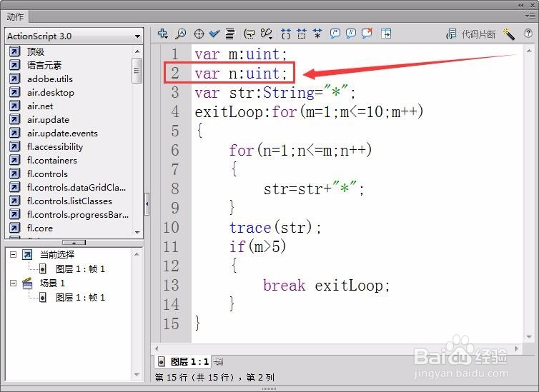Viewport: 539px width, 392px height.
Task: Collapse the 场景 1 tree node
Action: (x=13, y=283)
